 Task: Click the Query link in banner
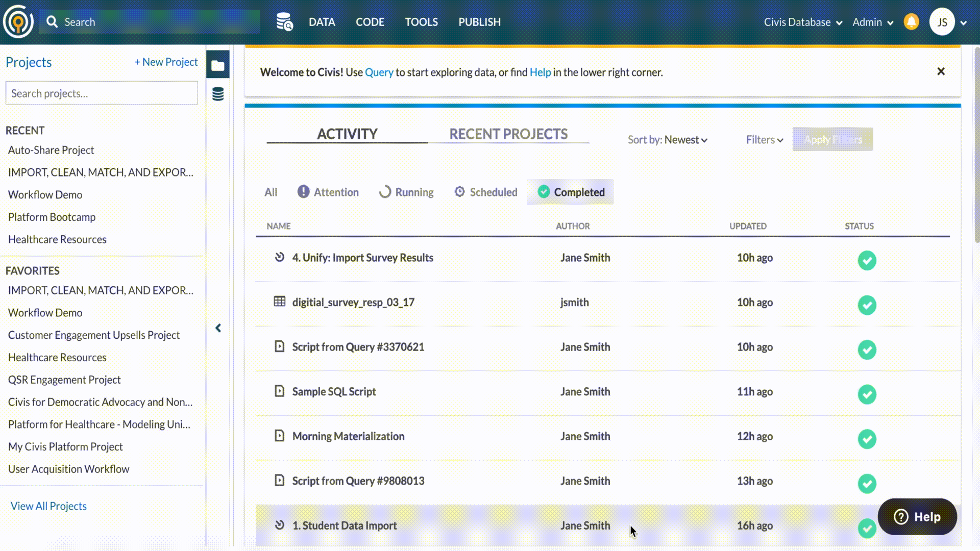[x=379, y=72]
